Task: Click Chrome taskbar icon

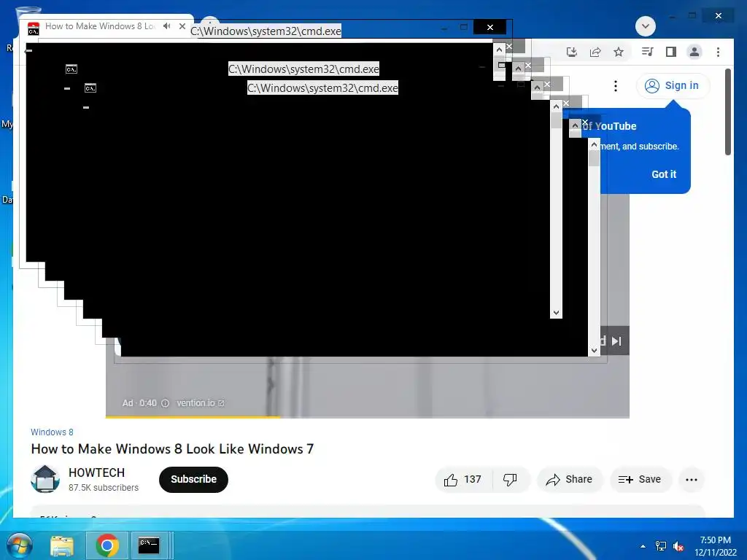Action: pos(107,545)
